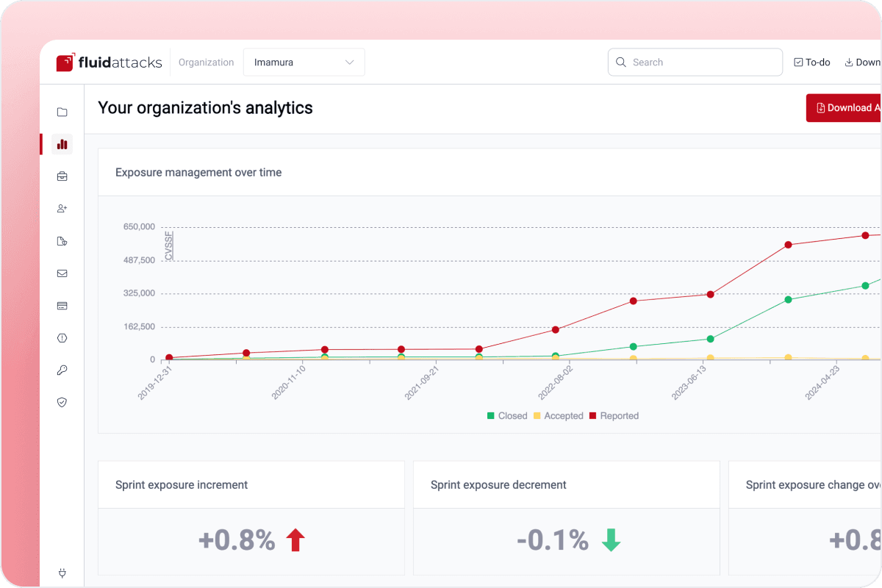Open the envelope sidebar icon

point(62,273)
